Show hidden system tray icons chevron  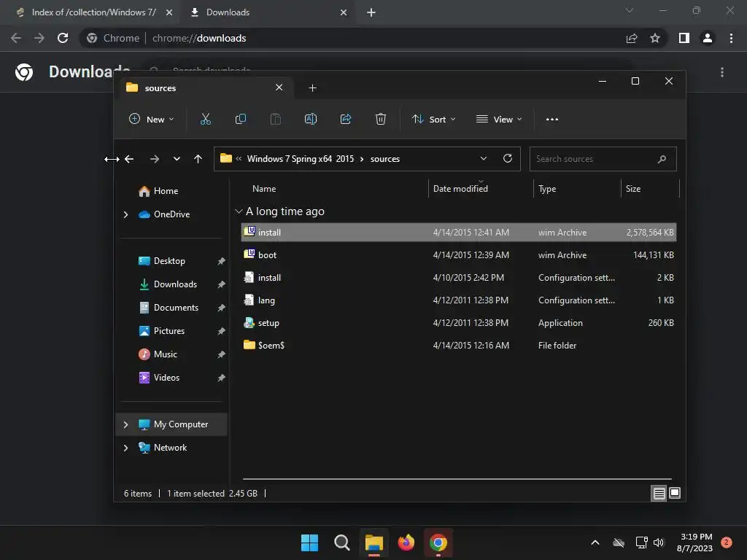[x=595, y=542]
